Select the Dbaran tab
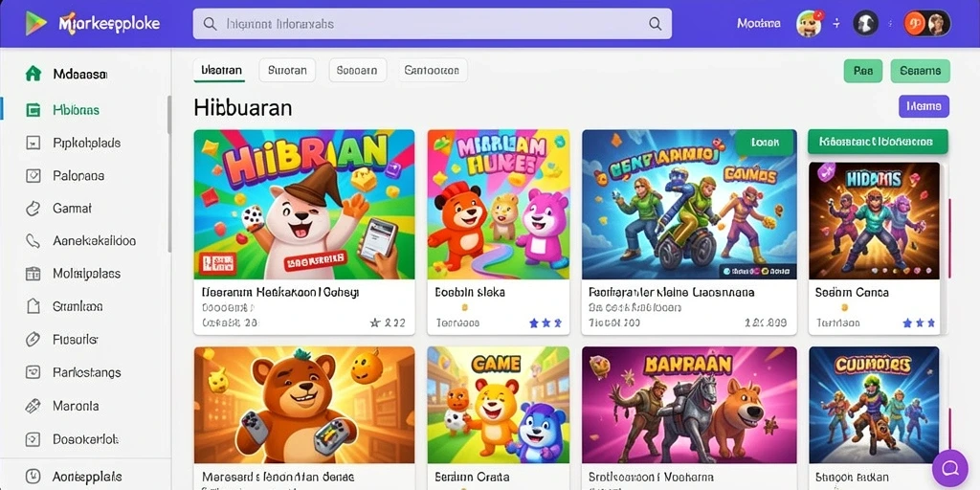The height and width of the screenshot is (490, 980). pos(219,70)
